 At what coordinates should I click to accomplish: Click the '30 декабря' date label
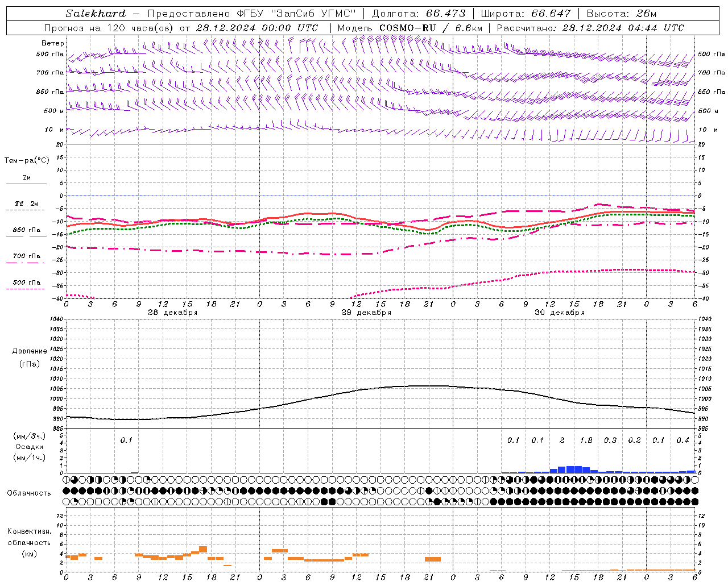pos(560,313)
